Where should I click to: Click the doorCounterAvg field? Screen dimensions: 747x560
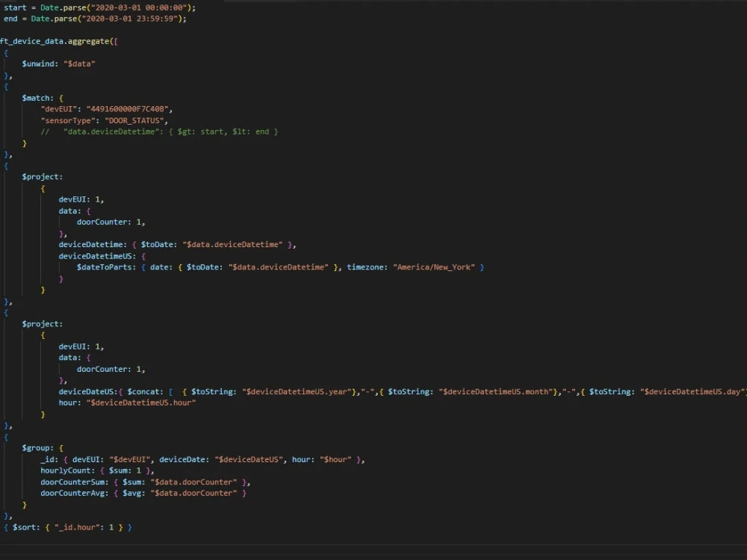click(x=74, y=494)
